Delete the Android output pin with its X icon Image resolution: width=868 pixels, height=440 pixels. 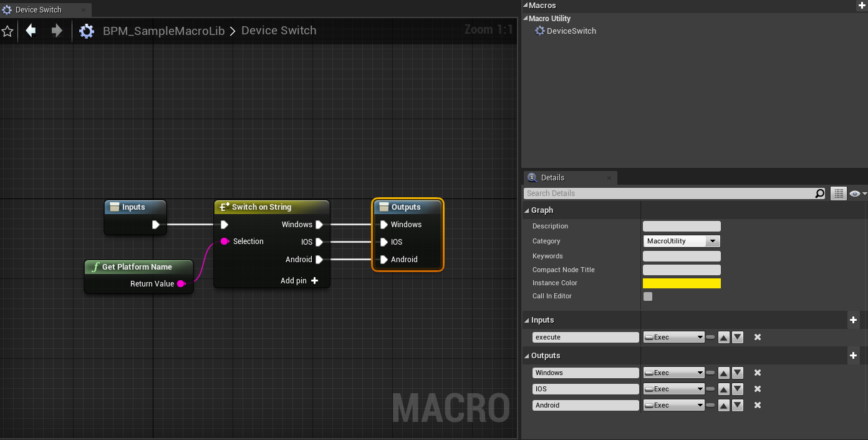pyautogui.click(x=757, y=405)
